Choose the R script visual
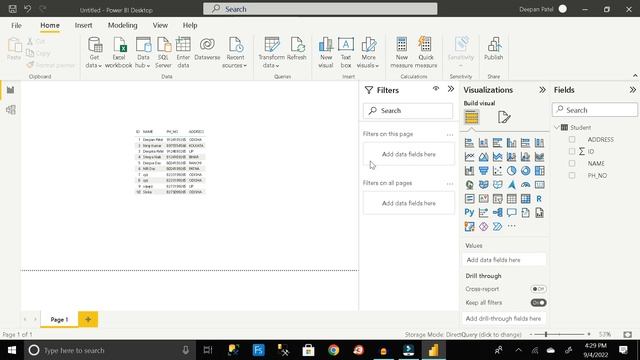The width and height of the screenshot is (640, 360). [539, 199]
